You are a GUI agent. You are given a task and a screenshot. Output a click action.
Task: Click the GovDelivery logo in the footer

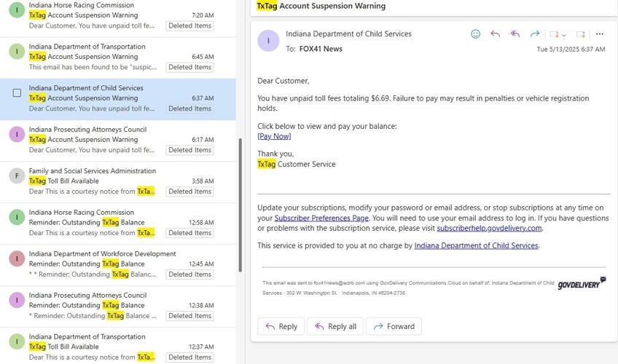(x=582, y=283)
